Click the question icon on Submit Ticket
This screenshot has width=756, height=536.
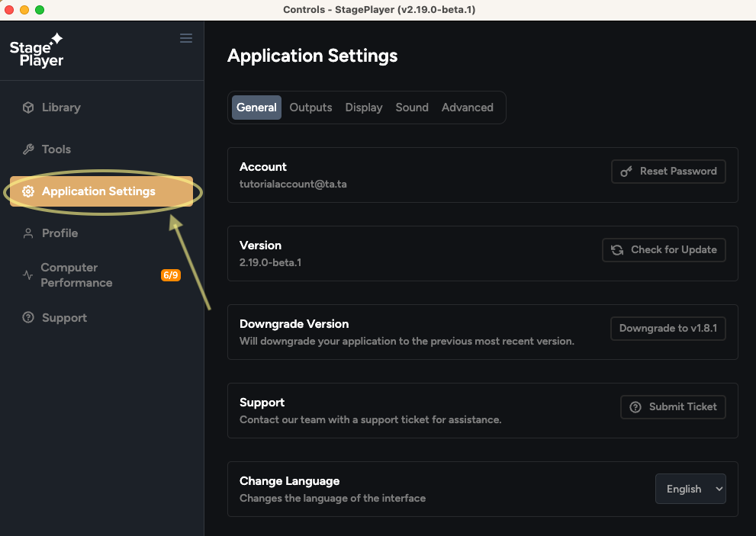click(635, 407)
